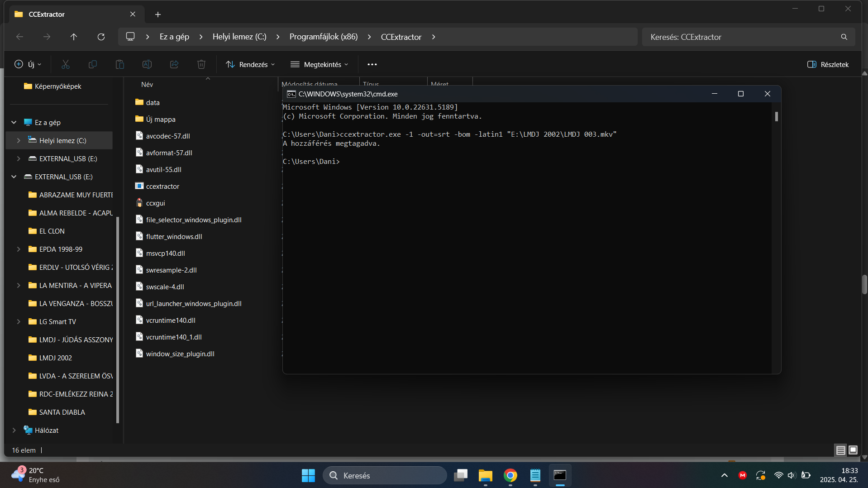Screen dimensions: 868x488
Task: Expand the EPDA 1998-99 folder node
Action: click(x=19, y=249)
